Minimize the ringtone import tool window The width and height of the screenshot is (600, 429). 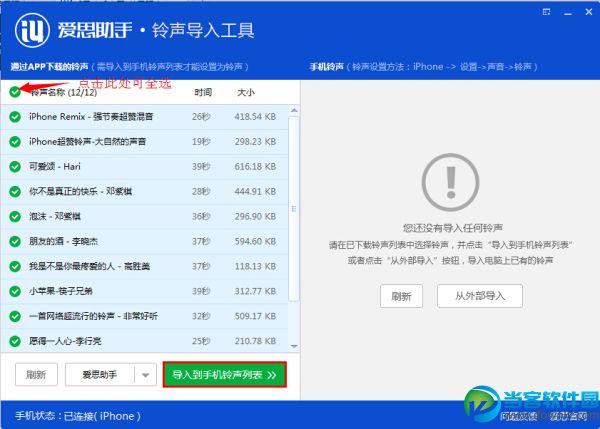(568, 13)
